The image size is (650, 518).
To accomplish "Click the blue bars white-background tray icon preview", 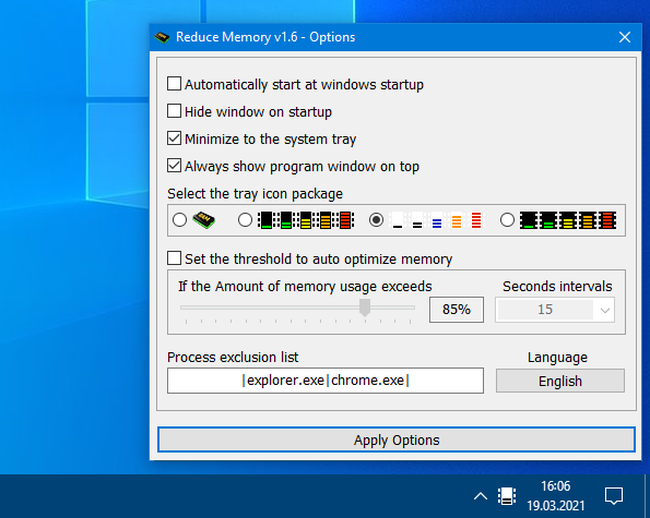I will (x=437, y=220).
